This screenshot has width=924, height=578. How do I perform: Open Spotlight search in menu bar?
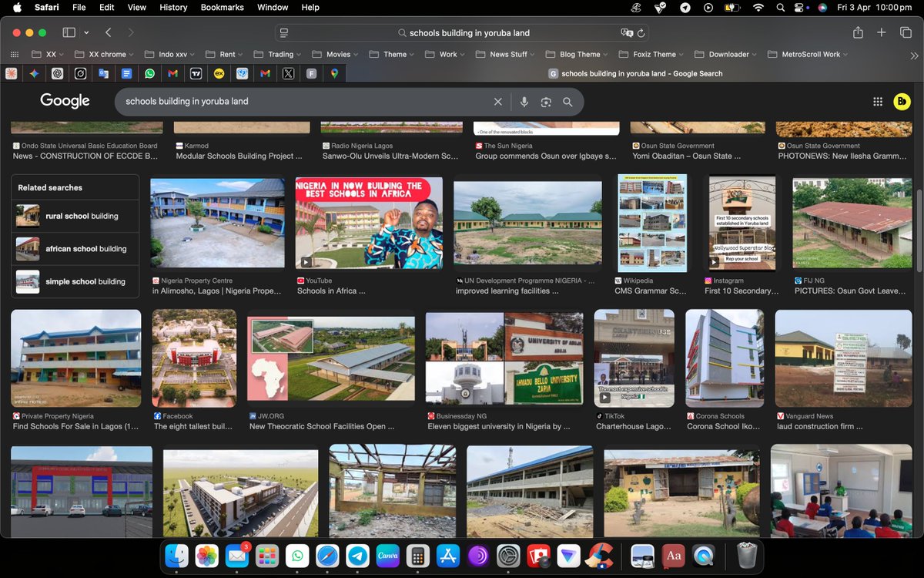click(782, 8)
